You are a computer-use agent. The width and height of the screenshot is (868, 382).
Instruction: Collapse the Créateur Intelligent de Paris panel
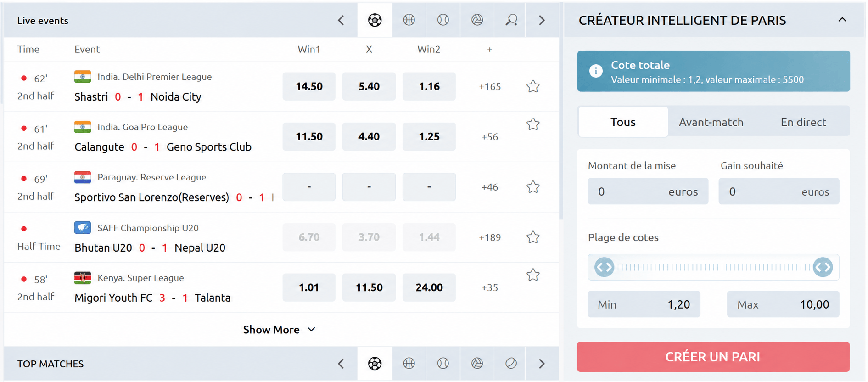(x=842, y=20)
